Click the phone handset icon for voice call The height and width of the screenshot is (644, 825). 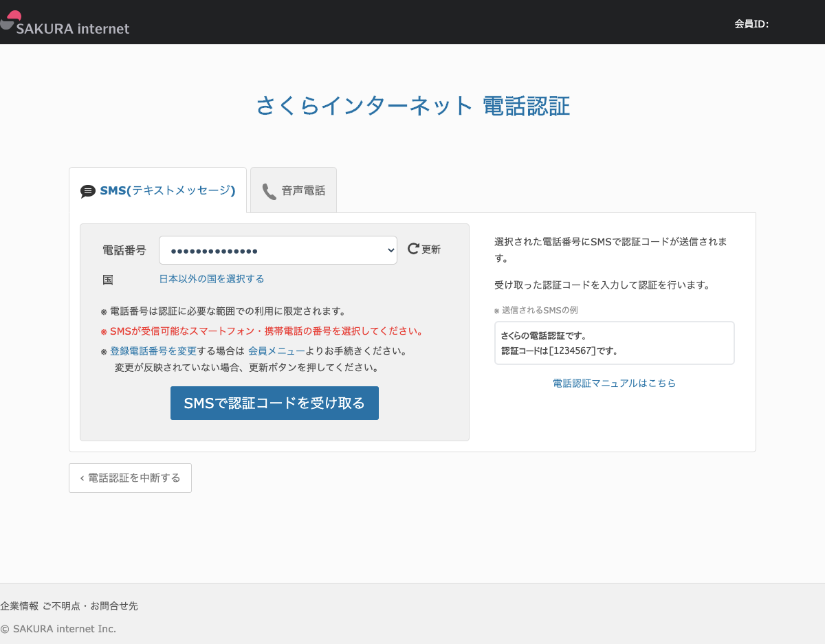coord(269,191)
